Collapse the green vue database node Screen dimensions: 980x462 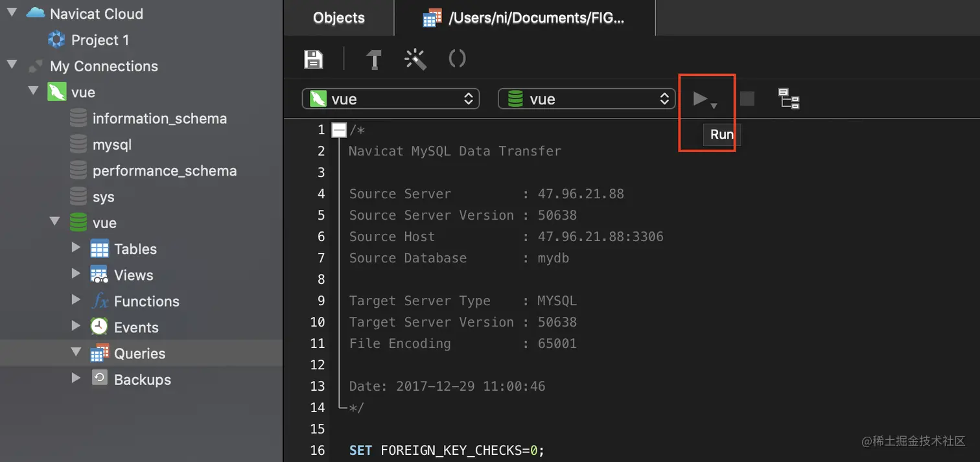(55, 222)
